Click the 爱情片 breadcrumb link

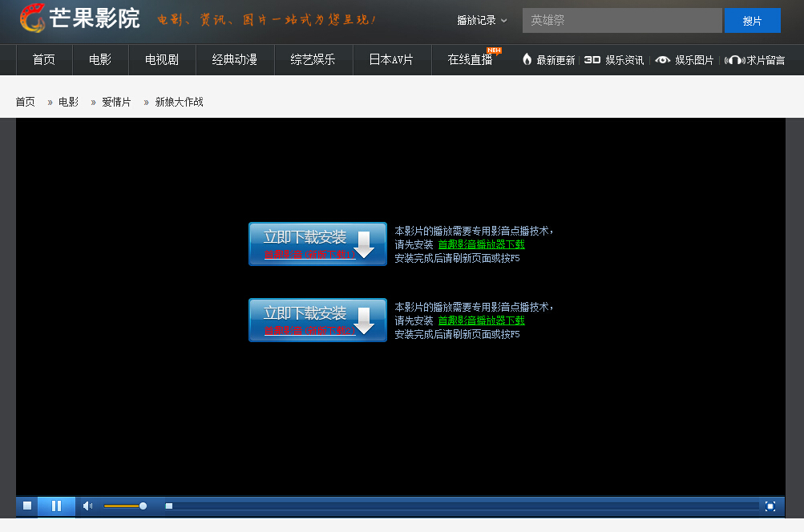pyautogui.click(x=115, y=102)
